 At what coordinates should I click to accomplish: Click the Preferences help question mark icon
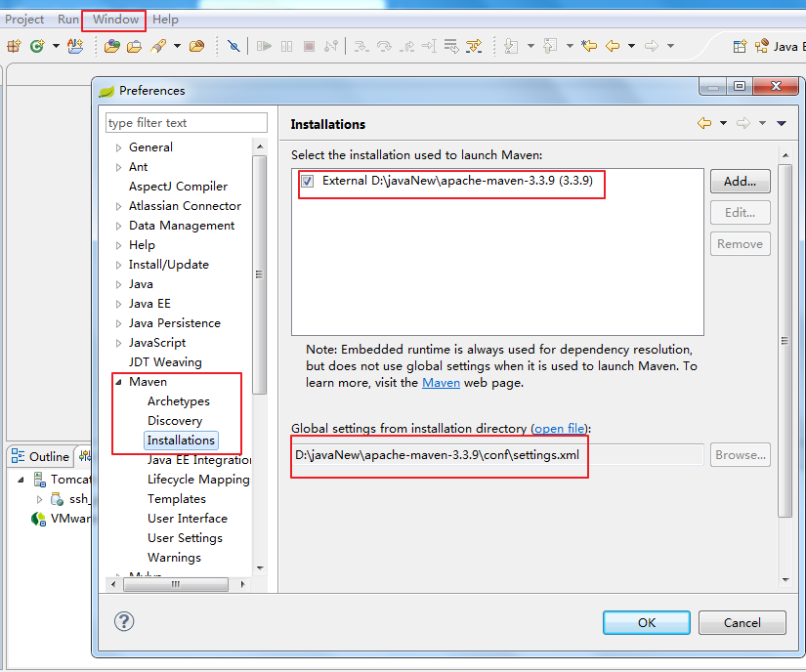coord(124,621)
